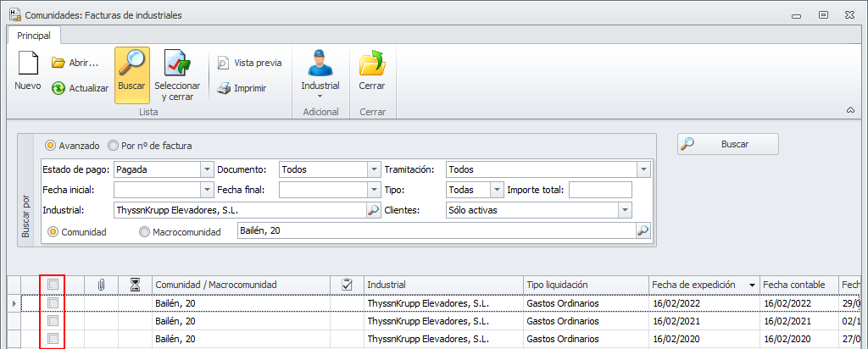868x349 pixels.
Task: Click the magnifier beside Industrial field
Action: point(373,210)
